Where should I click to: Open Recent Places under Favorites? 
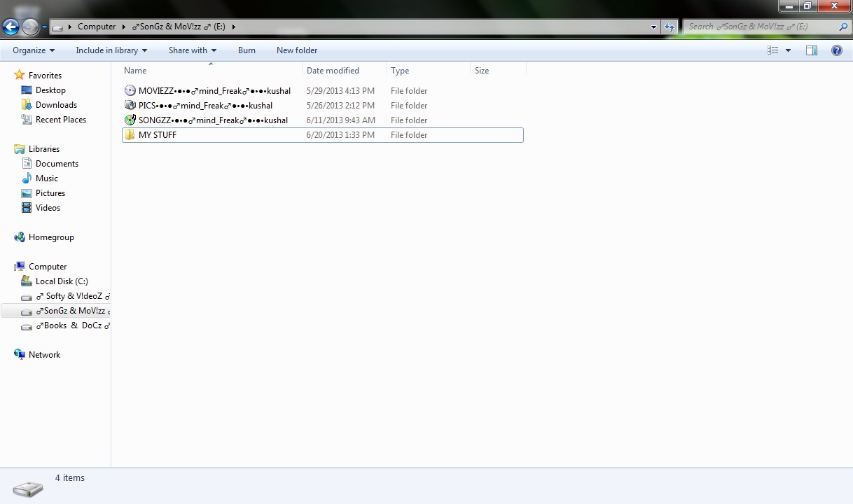point(61,120)
